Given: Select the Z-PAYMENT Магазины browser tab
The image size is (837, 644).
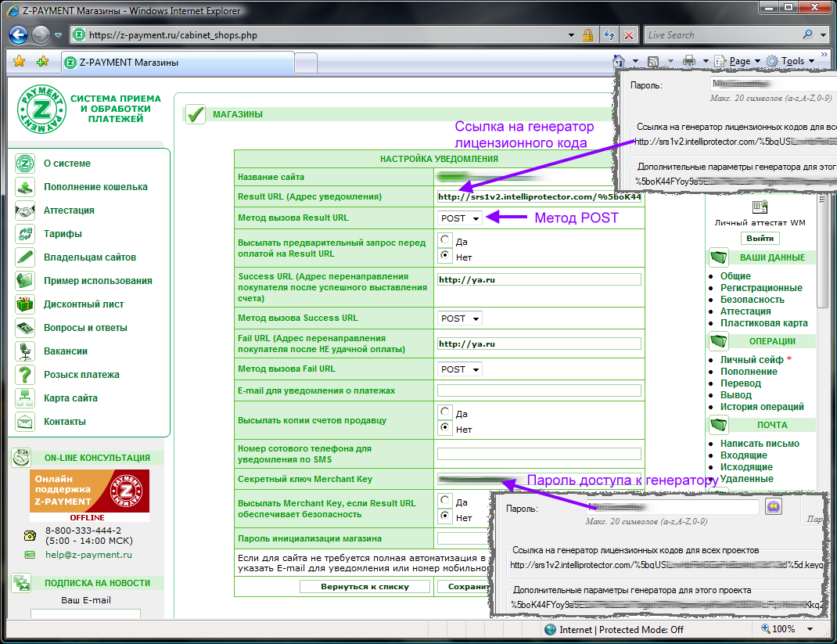Looking at the screenshot, I should coord(178,63).
